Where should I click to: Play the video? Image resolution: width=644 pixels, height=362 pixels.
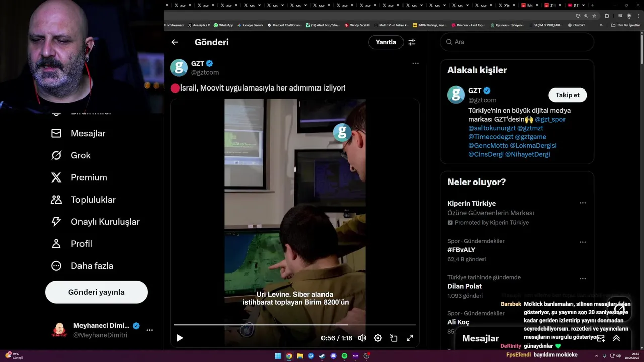[180, 338]
